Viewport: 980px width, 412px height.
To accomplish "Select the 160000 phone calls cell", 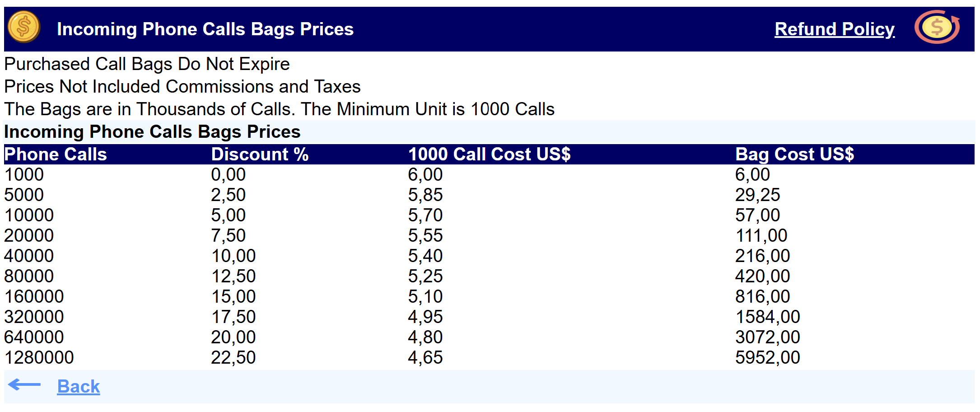I will coord(34,297).
